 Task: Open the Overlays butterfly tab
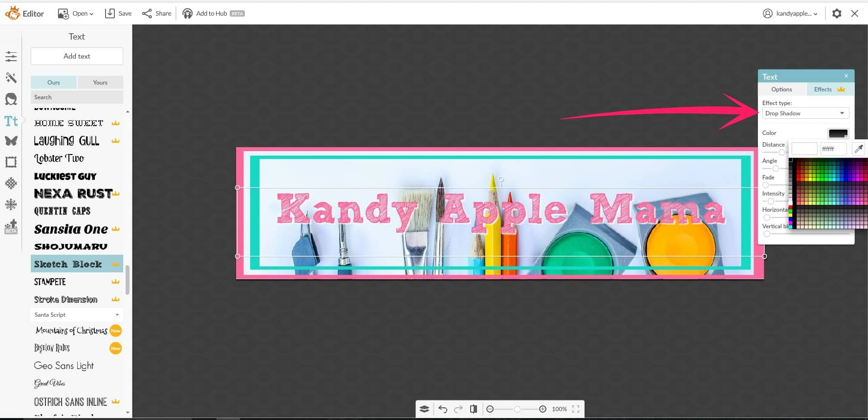click(11, 141)
